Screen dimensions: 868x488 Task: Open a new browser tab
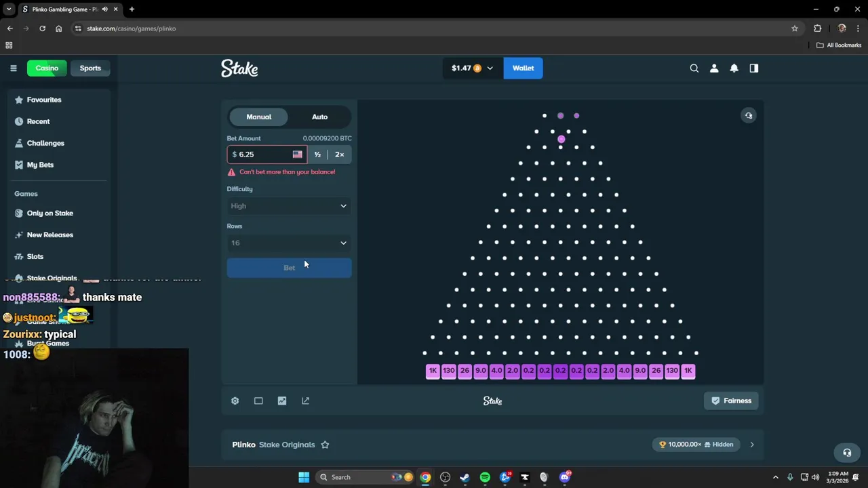(x=132, y=9)
